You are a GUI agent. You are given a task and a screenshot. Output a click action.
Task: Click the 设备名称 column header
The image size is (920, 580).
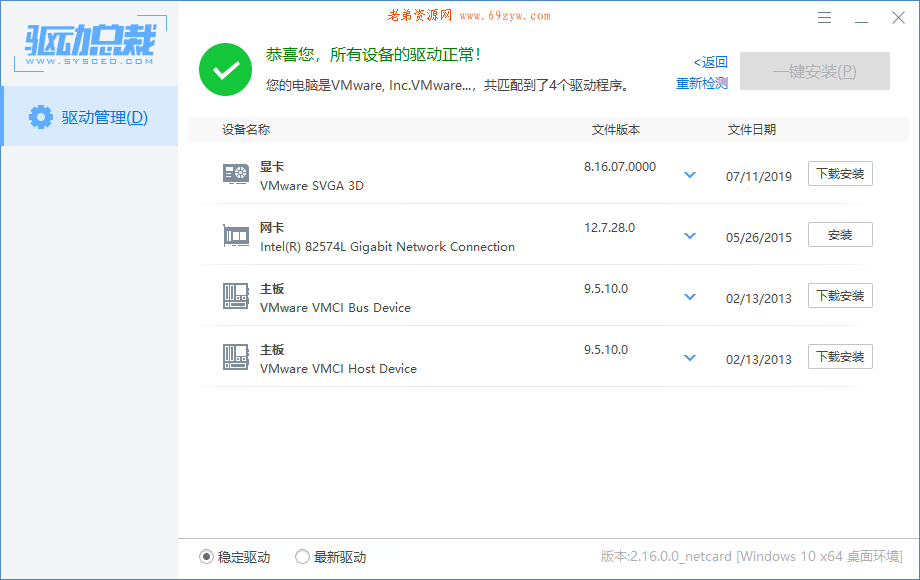pos(246,130)
